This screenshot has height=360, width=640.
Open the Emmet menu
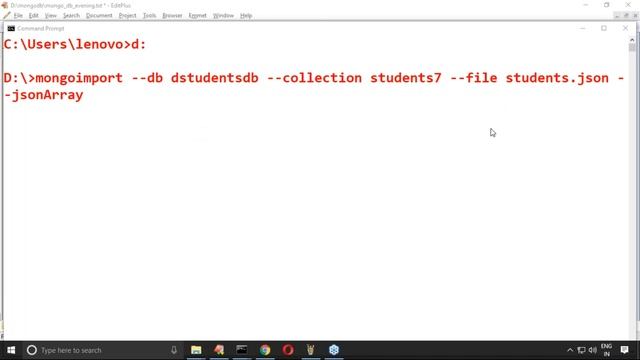[198, 16]
